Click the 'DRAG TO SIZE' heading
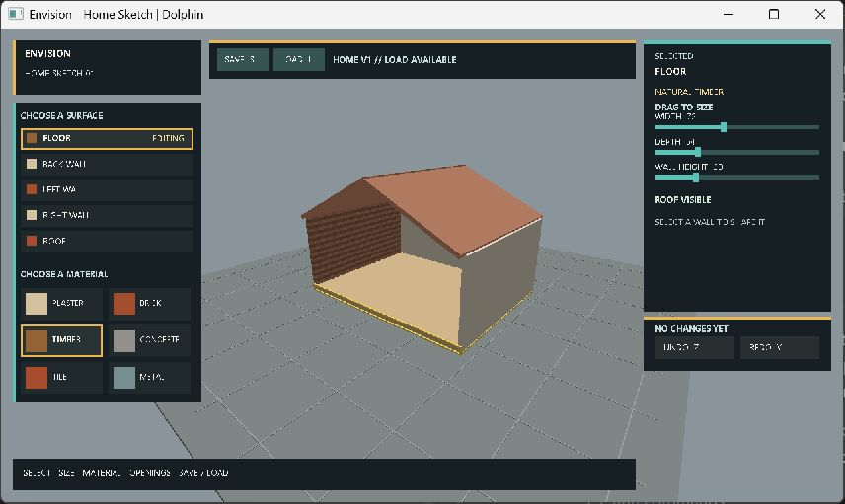Screen dimensions: 845x504 (x=684, y=108)
